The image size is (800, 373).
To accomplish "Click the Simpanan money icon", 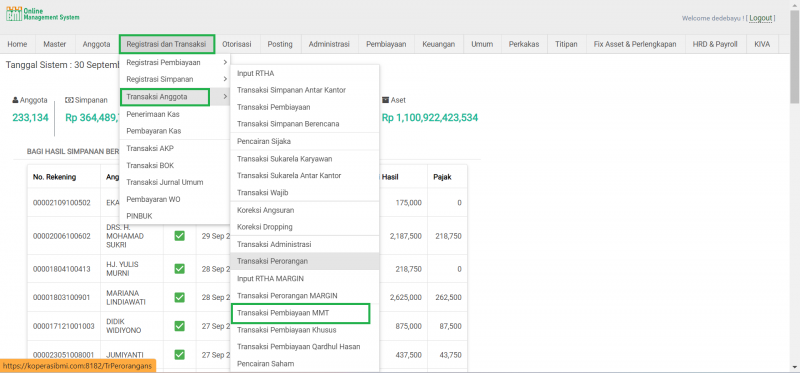I will coord(69,101).
